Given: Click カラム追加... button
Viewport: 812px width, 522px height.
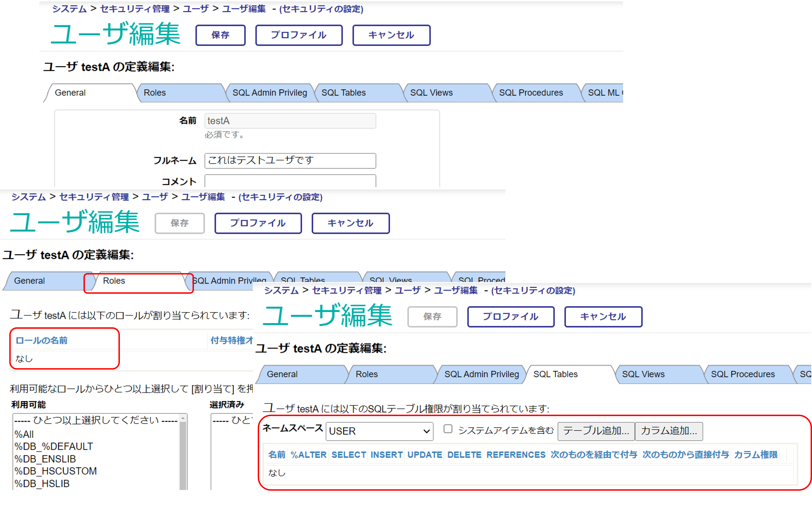Looking at the screenshot, I should point(669,431).
